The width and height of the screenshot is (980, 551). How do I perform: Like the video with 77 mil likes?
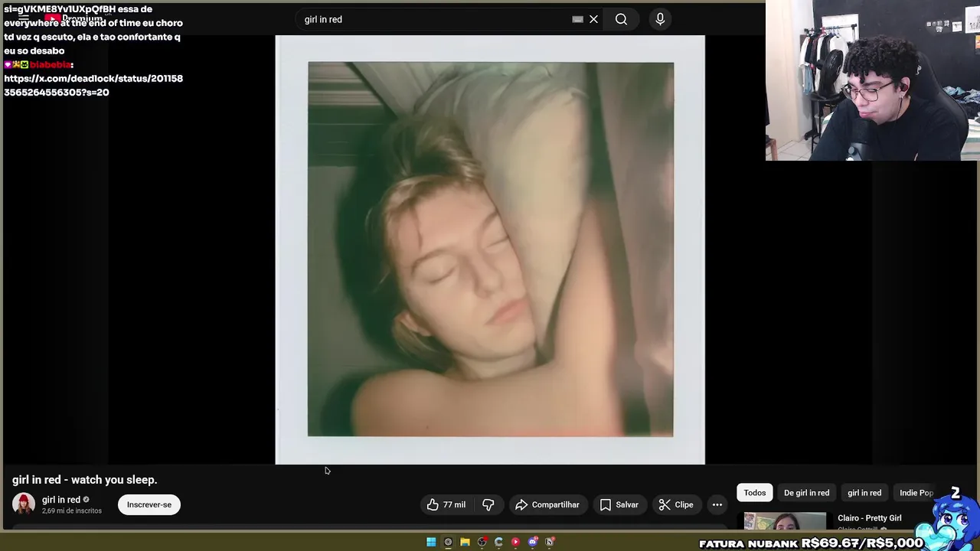pos(446,504)
